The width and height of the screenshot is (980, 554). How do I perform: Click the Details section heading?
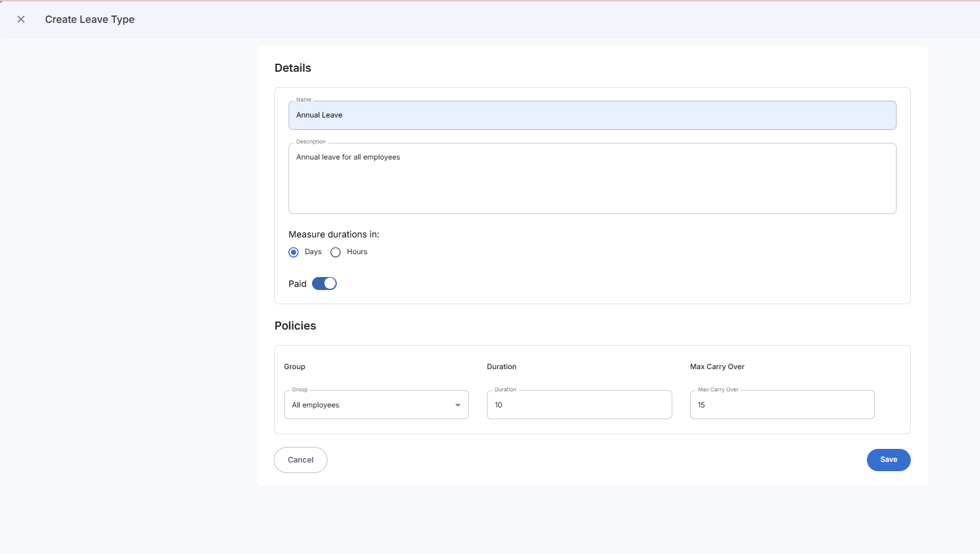point(293,68)
